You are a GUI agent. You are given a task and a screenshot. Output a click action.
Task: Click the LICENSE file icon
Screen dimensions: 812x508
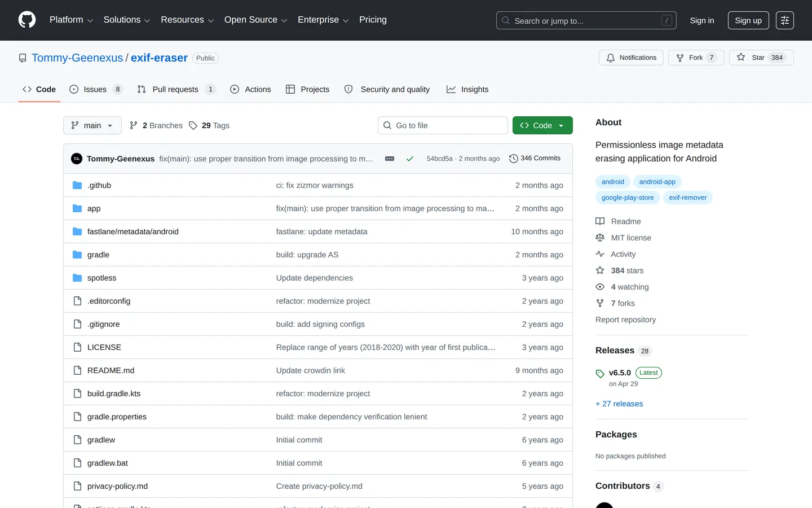coord(77,347)
